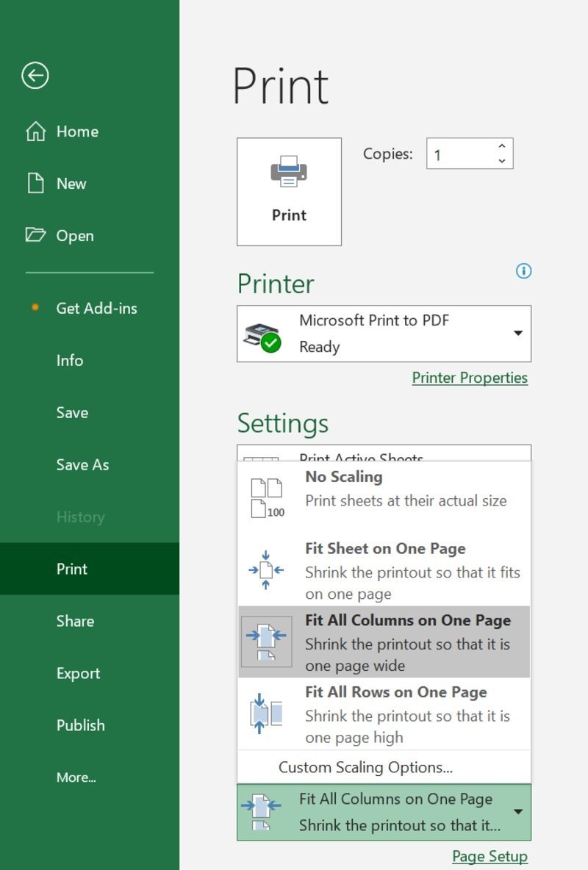The width and height of the screenshot is (588, 870).
Task: Click the Fit All Rows on One Page icon
Action: point(265,714)
